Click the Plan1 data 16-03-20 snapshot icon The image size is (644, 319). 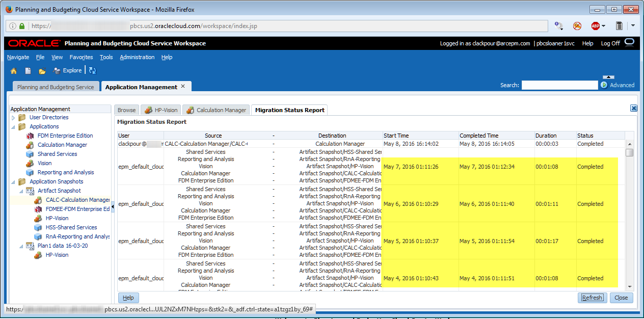(30, 246)
